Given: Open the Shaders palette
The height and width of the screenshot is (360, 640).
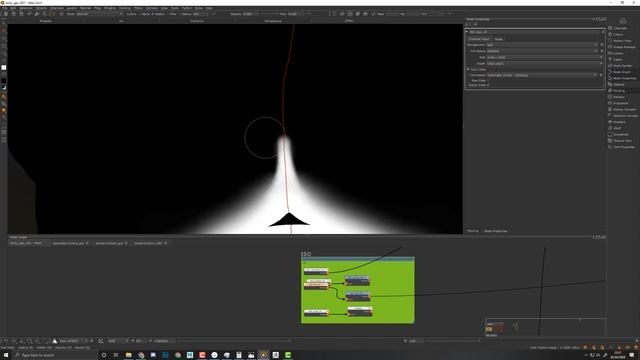Looking at the screenshot, I should tap(619, 122).
